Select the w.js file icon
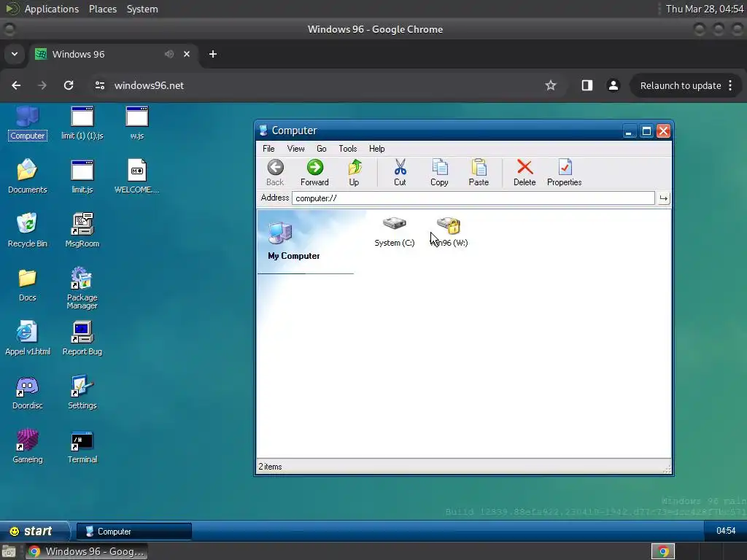747x560 pixels. [137, 123]
